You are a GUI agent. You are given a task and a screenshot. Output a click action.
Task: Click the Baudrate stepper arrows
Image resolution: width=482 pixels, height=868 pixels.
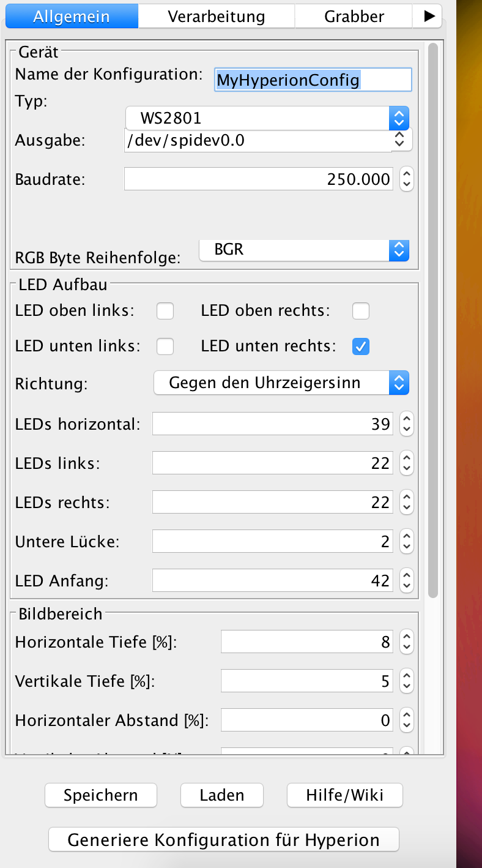coord(406,179)
